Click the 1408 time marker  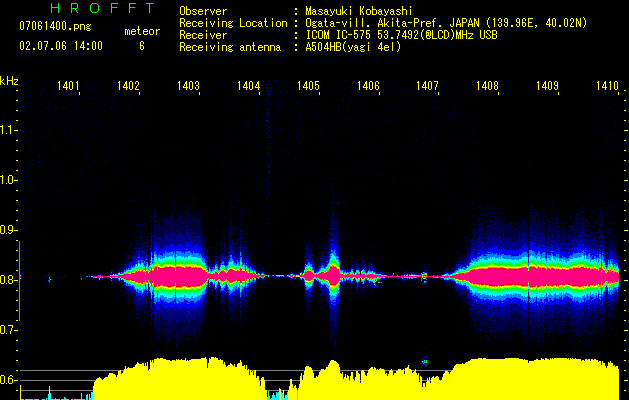[x=487, y=85]
